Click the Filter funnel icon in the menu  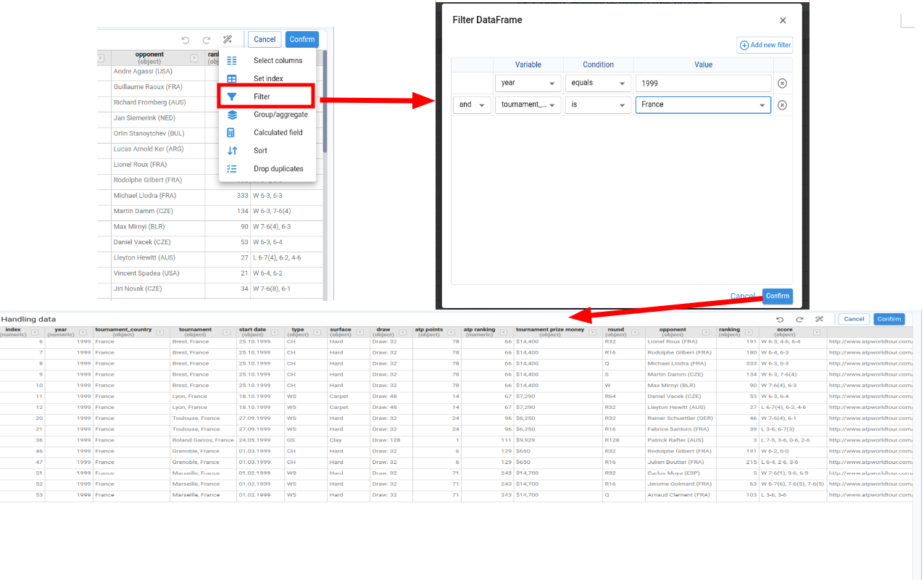tap(232, 96)
